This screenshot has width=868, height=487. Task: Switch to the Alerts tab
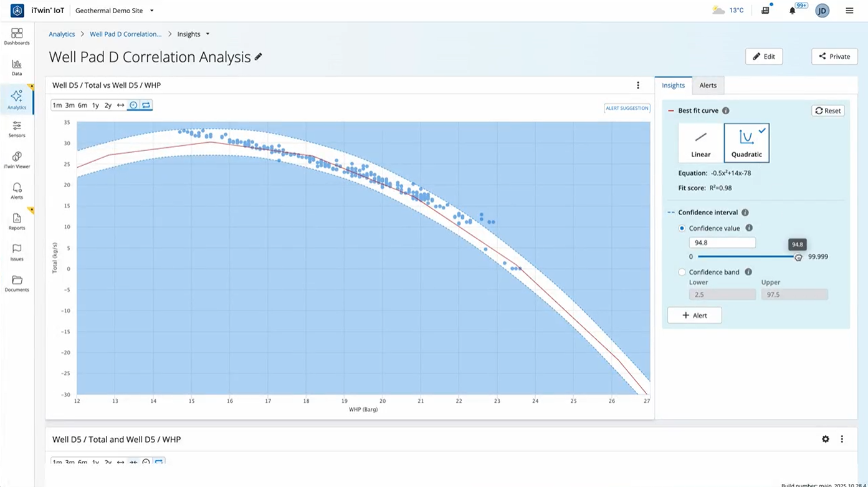708,85
